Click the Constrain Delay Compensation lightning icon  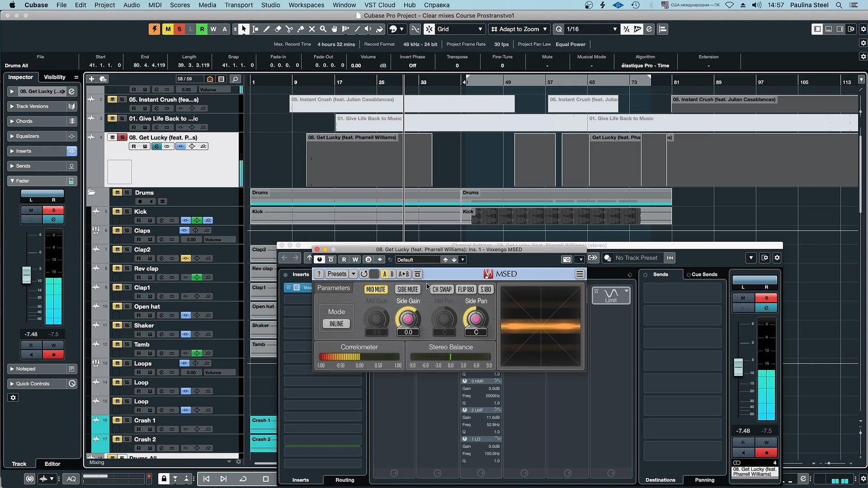pos(154,29)
